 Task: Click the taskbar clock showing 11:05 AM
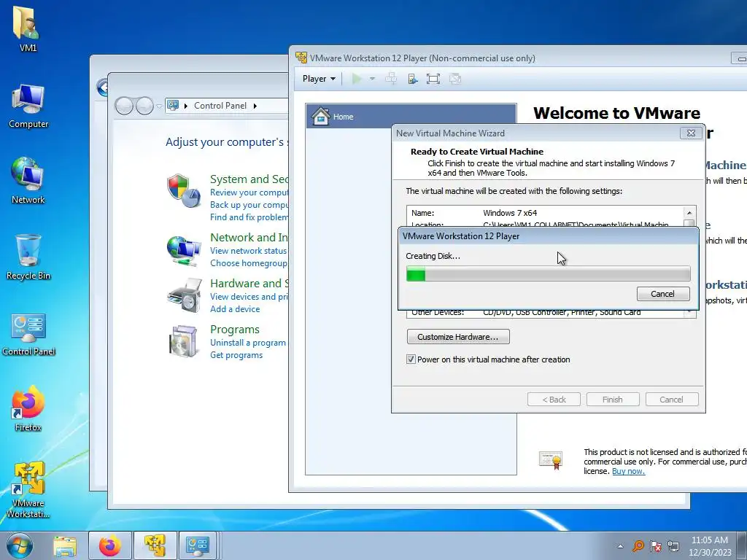709,545
